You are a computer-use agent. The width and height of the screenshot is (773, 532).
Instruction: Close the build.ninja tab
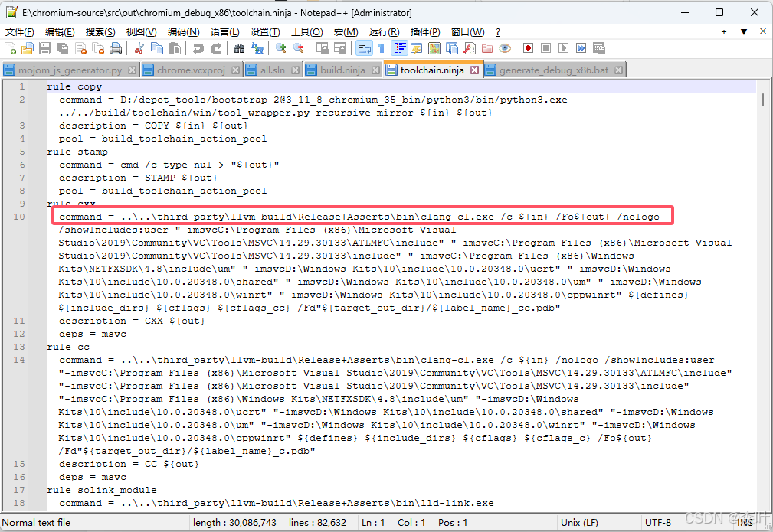(x=375, y=70)
